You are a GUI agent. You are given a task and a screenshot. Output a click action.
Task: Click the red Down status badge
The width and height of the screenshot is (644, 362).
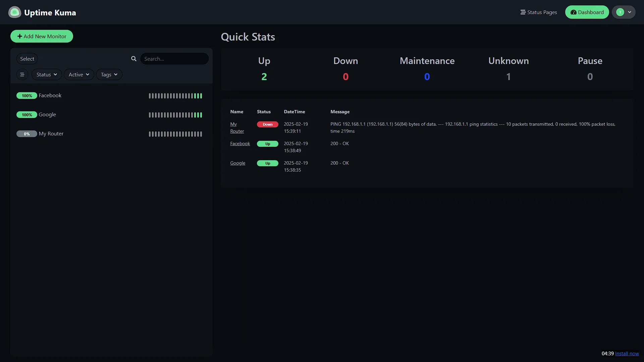click(x=268, y=124)
